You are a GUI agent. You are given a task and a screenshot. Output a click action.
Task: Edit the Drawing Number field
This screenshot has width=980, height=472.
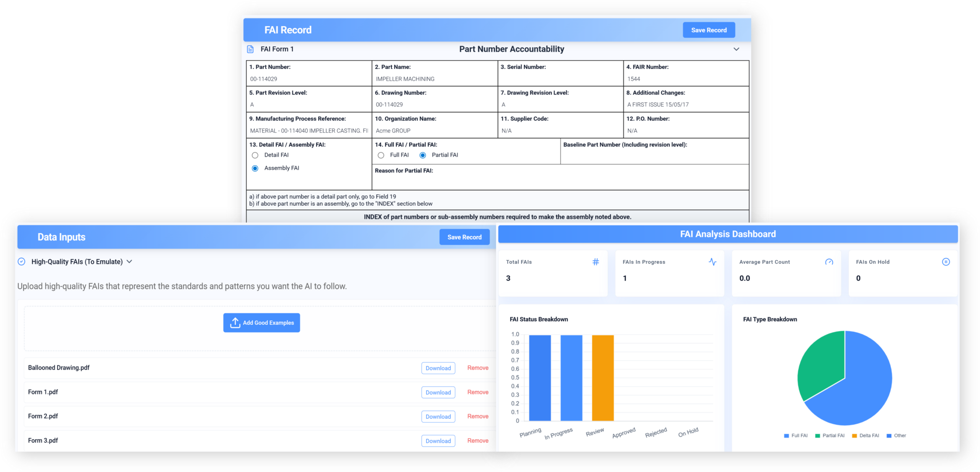click(434, 104)
